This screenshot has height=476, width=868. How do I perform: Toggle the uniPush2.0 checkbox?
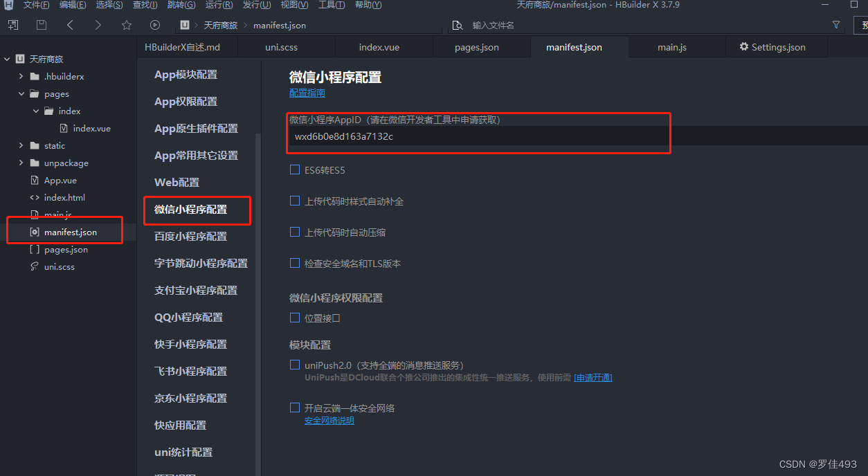(x=295, y=365)
